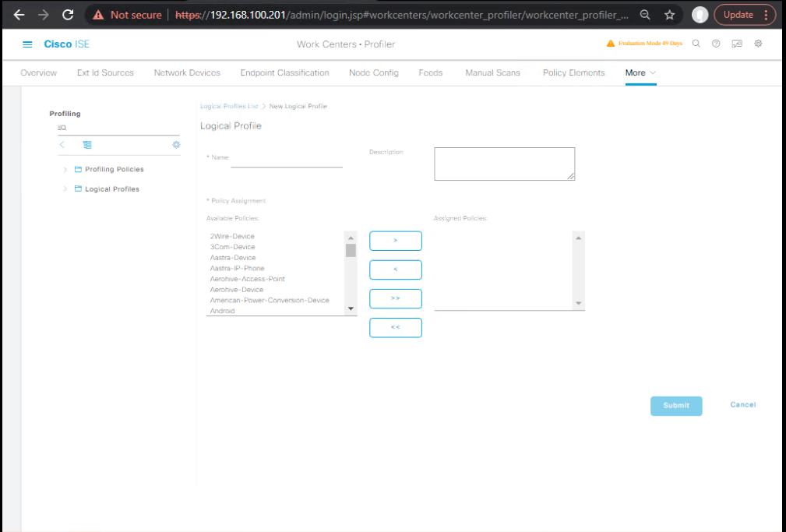Click the Assigned Policies scroll up arrow
786x532 pixels.
(x=579, y=238)
